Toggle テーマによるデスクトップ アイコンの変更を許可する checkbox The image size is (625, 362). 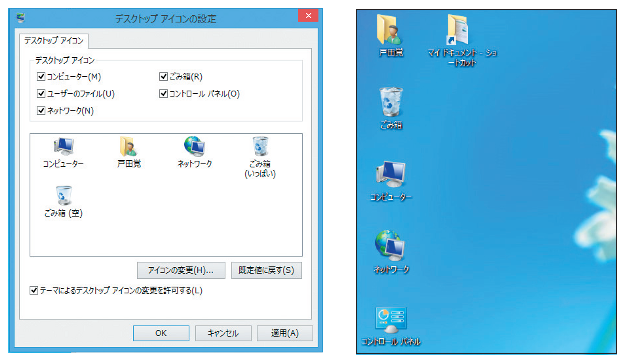pyautogui.click(x=34, y=290)
